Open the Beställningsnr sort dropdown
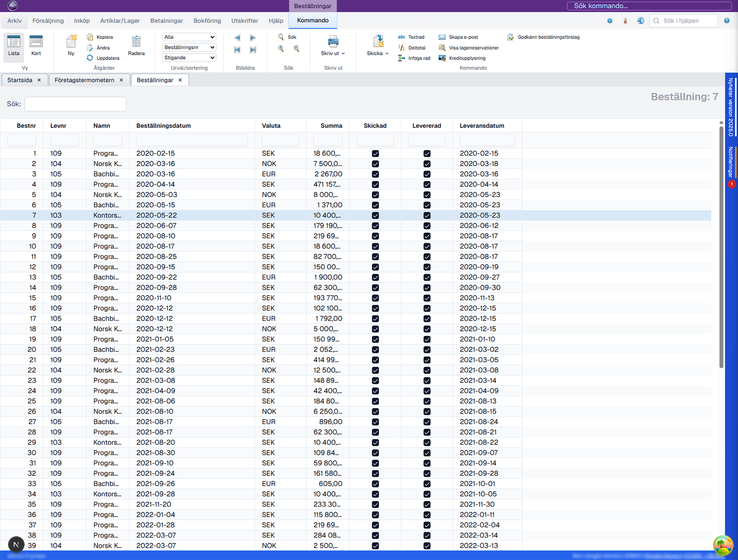Viewport: 738px width, 560px height. pos(189,47)
